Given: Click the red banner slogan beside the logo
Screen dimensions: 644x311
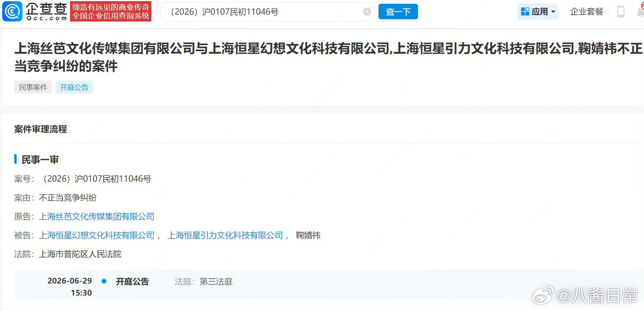Looking at the screenshot, I should (x=111, y=11).
